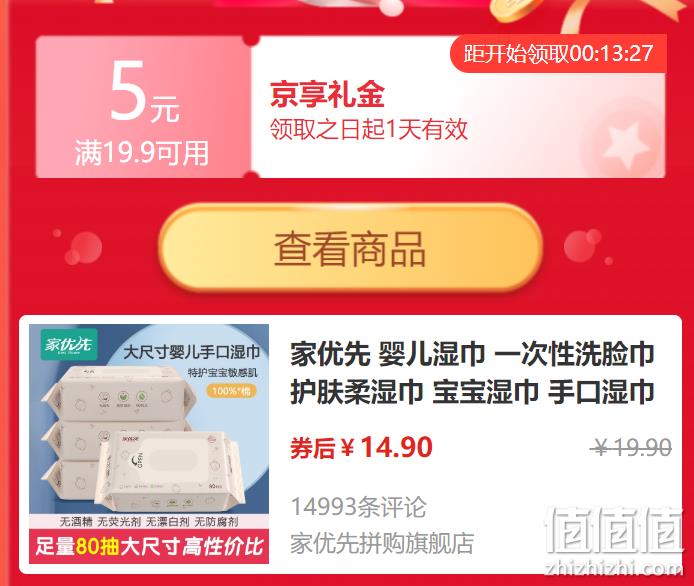Click the strikethrough ¥19.90 original price
Screen dimensions: 694x586
tap(632, 447)
